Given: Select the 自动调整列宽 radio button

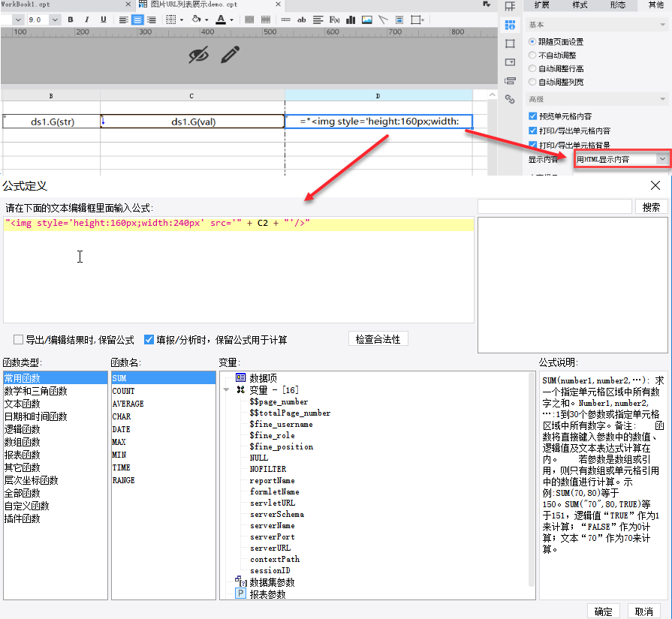Looking at the screenshot, I should click(x=532, y=81).
